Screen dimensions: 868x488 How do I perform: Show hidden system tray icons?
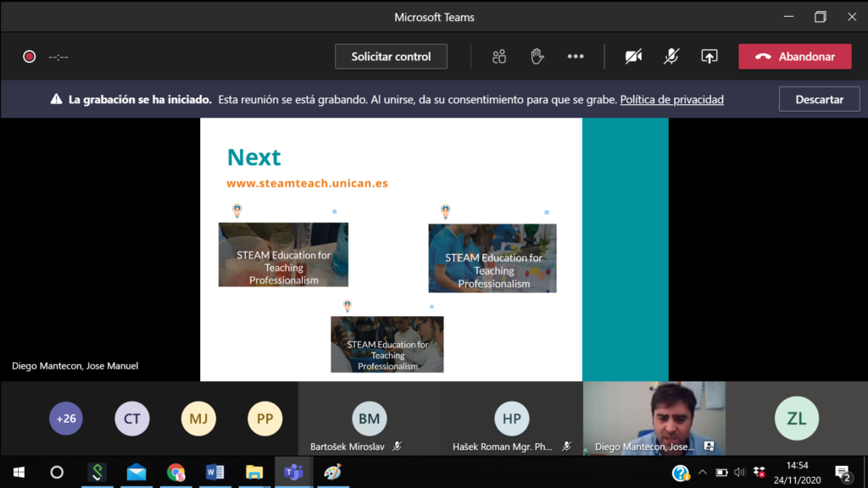coord(702,473)
